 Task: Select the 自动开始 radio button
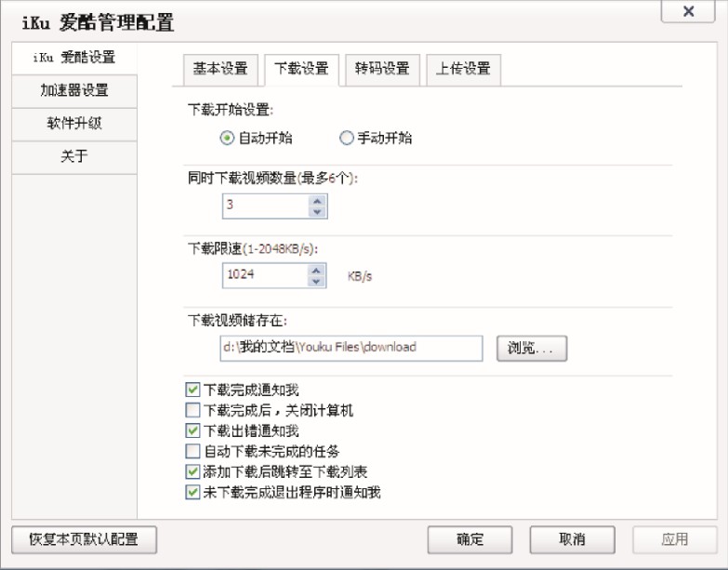[227, 139]
